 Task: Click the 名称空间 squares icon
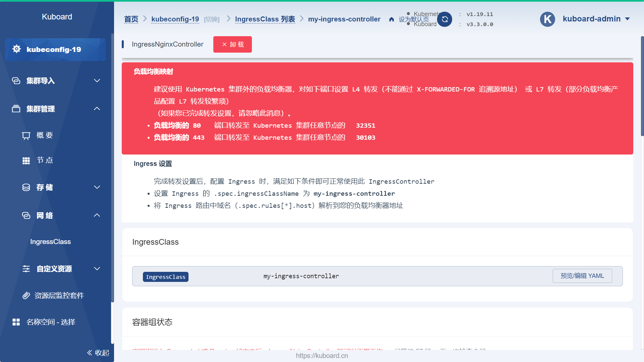point(16,322)
